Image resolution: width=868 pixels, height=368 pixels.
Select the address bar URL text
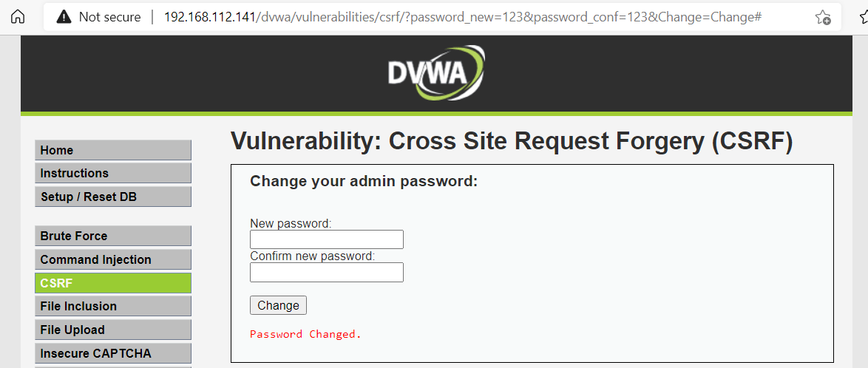(x=463, y=16)
